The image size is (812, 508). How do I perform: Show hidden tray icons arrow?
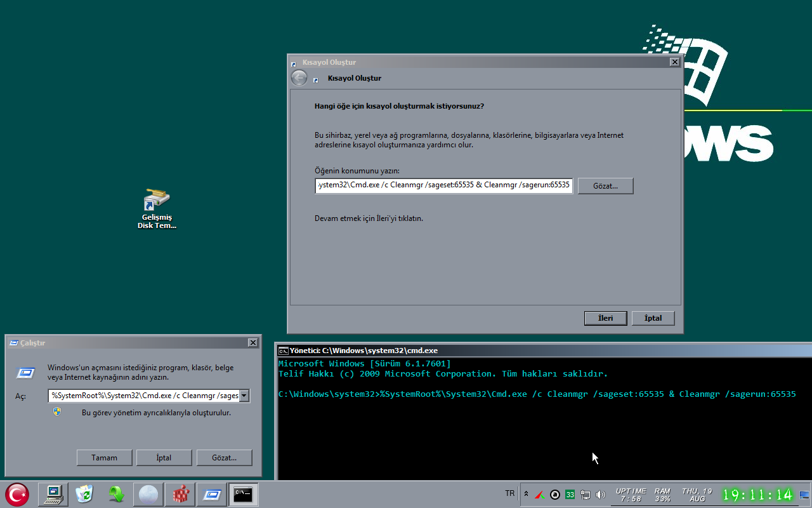tap(526, 494)
